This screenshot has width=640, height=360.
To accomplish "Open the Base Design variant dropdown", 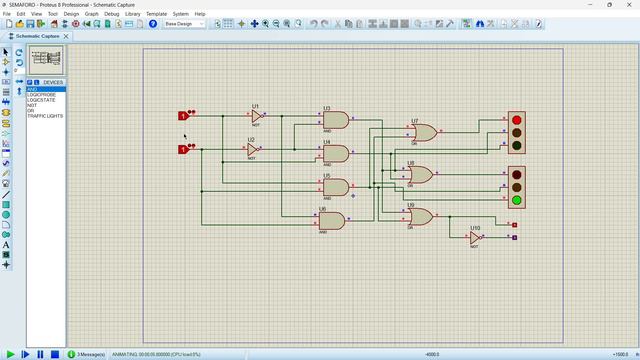I will [x=184, y=24].
